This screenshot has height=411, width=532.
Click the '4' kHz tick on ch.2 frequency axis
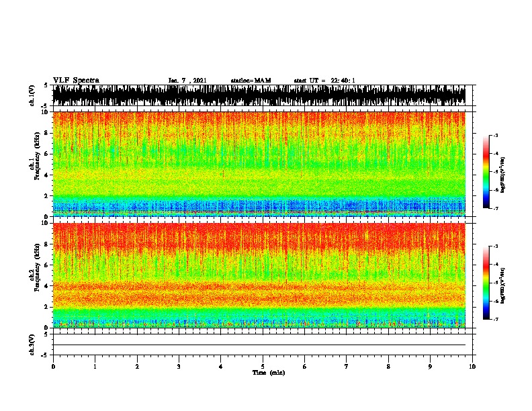tap(46, 286)
